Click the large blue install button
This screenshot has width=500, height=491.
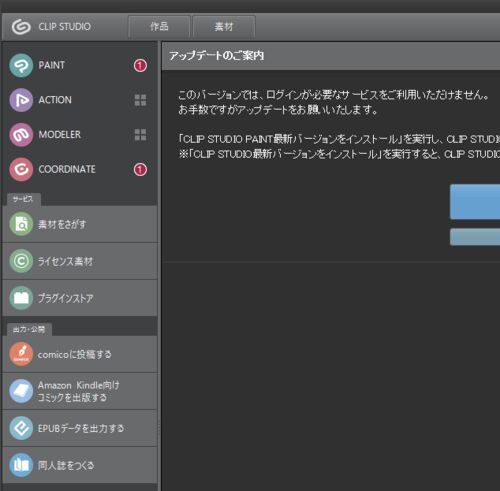coord(475,202)
